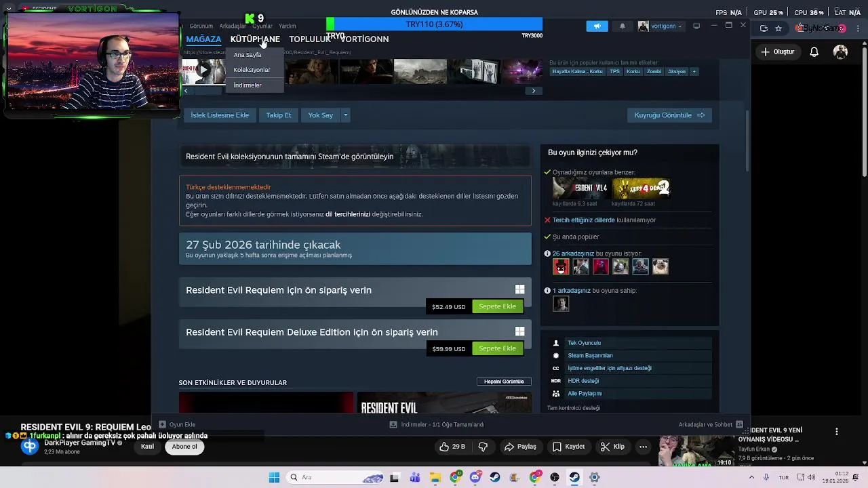The height and width of the screenshot is (488, 868).
Task: Open three-dot menu on recommended YouTube video
Action: point(837,432)
